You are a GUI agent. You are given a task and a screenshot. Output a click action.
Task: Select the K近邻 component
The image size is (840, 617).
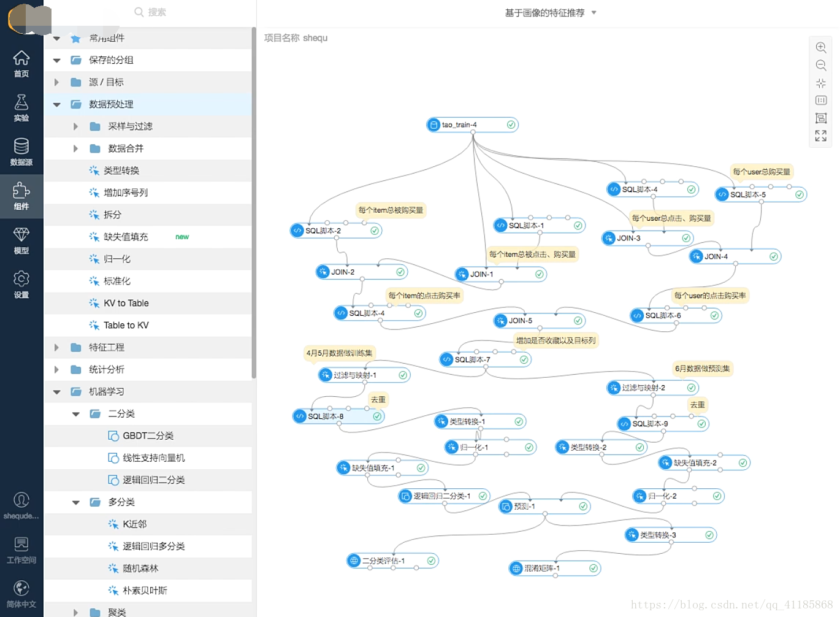pyautogui.click(x=148, y=524)
